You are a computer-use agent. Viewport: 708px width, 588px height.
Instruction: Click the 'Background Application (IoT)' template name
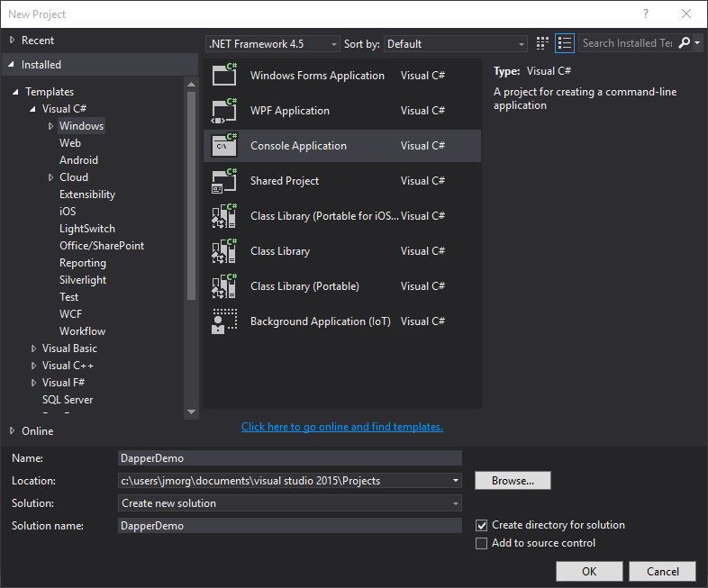click(x=320, y=321)
